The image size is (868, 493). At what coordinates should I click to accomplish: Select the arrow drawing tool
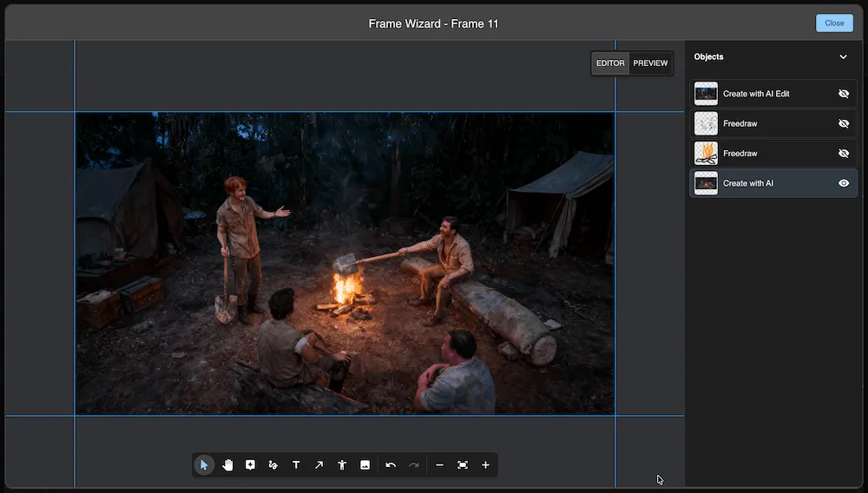[319, 464]
